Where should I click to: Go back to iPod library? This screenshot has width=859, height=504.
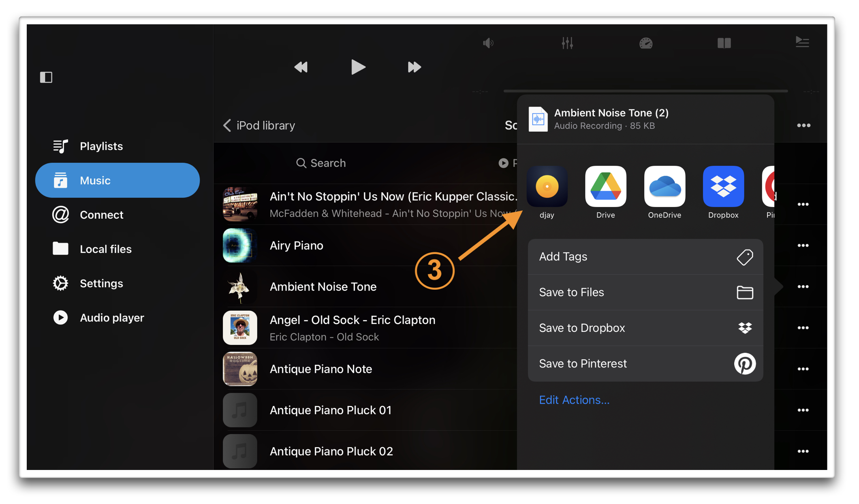click(x=259, y=126)
